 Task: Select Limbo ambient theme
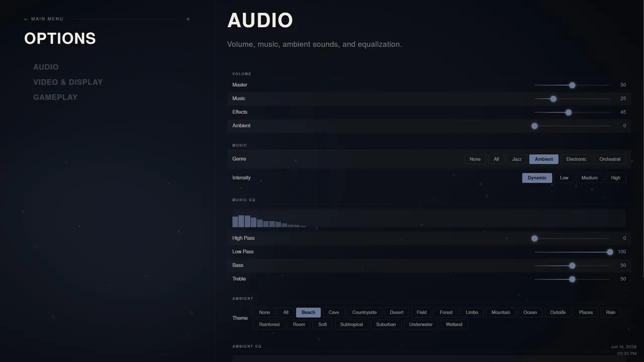(472, 312)
